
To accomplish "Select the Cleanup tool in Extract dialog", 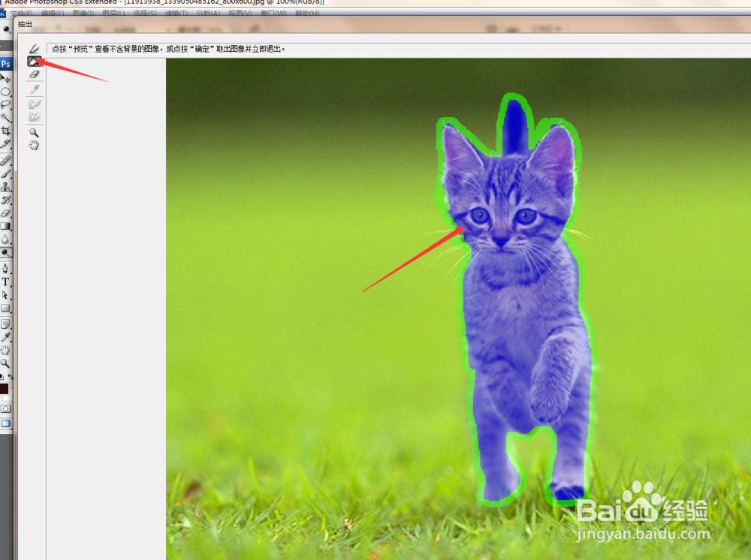I will coord(34,104).
